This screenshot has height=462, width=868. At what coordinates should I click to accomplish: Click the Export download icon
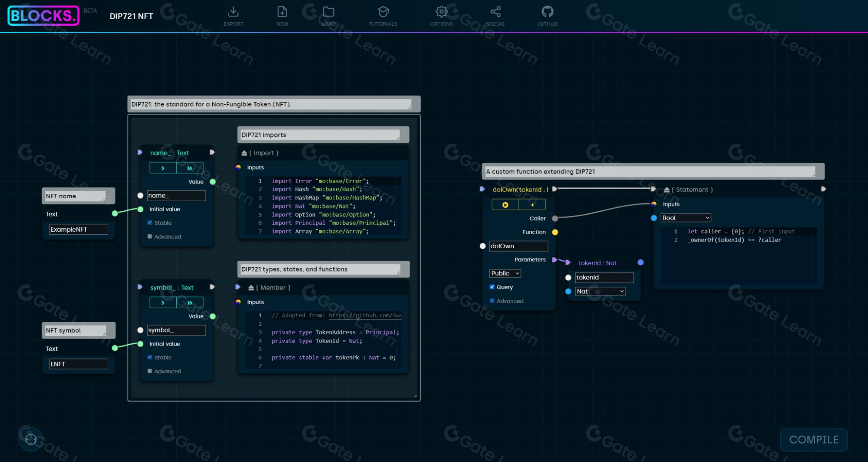[x=233, y=12]
